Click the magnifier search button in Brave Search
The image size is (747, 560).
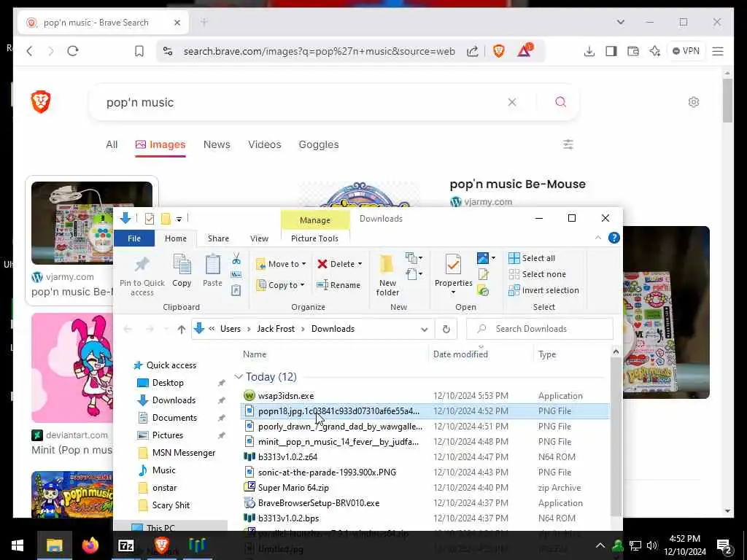561,102
